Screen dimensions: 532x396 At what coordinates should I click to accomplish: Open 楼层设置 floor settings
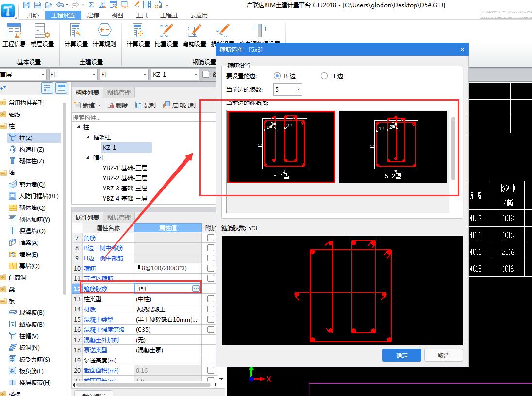tap(42, 35)
